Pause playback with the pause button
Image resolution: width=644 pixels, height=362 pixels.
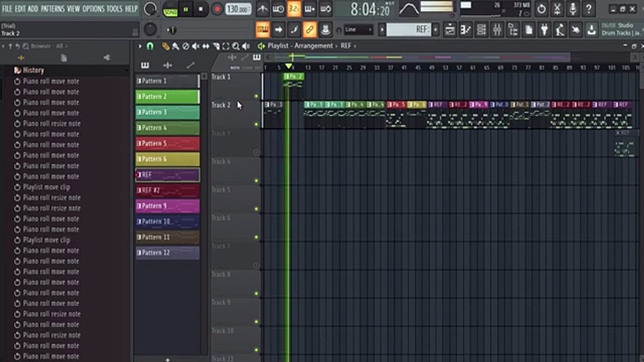186,9
